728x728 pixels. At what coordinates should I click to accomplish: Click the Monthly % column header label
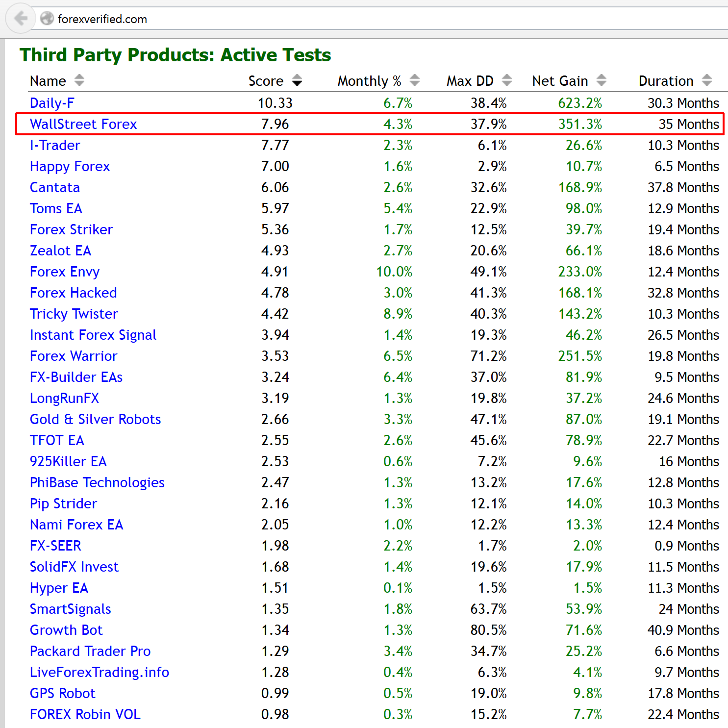(x=369, y=81)
